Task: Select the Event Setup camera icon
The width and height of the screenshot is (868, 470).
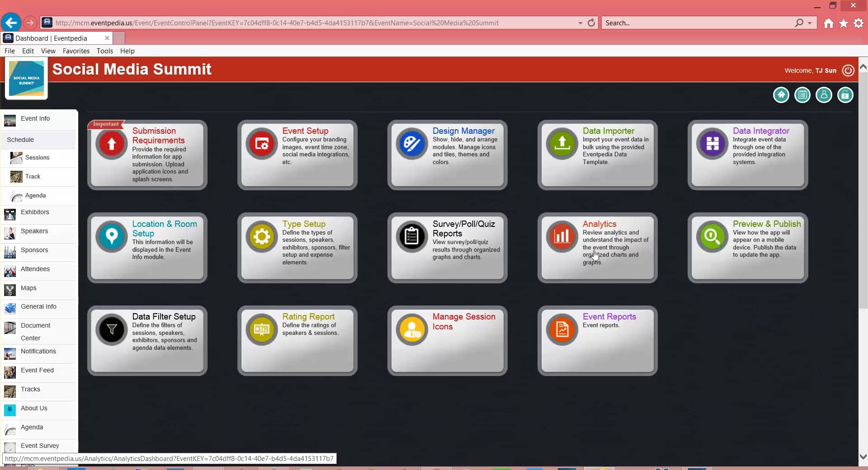Action: pos(261,144)
